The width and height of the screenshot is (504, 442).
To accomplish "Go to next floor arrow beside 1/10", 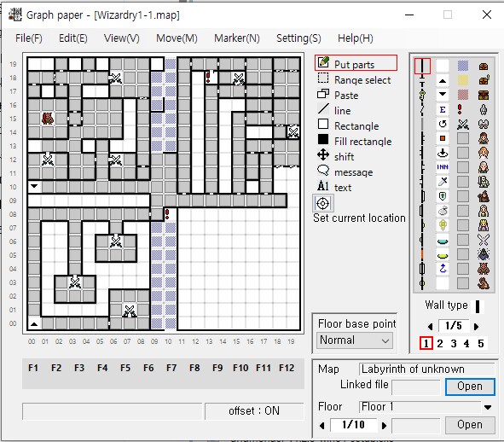I will point(384,426).
